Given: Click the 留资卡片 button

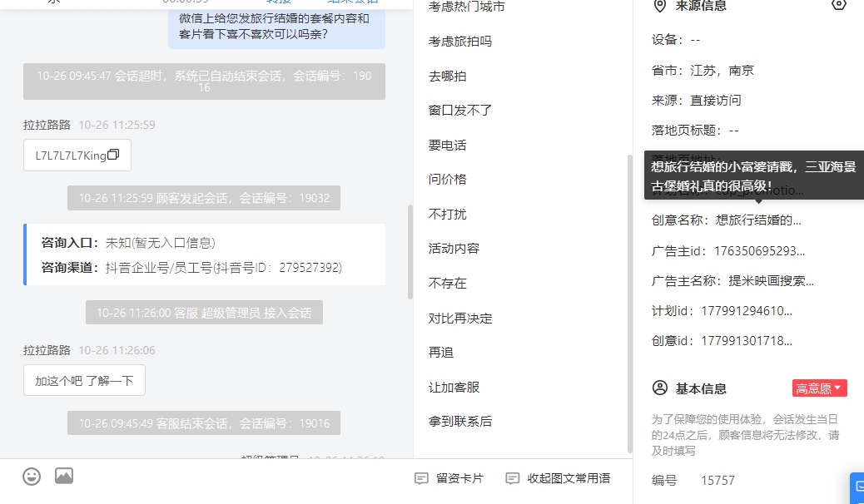Looking at the screenshot, I should [x=449, y=478].
